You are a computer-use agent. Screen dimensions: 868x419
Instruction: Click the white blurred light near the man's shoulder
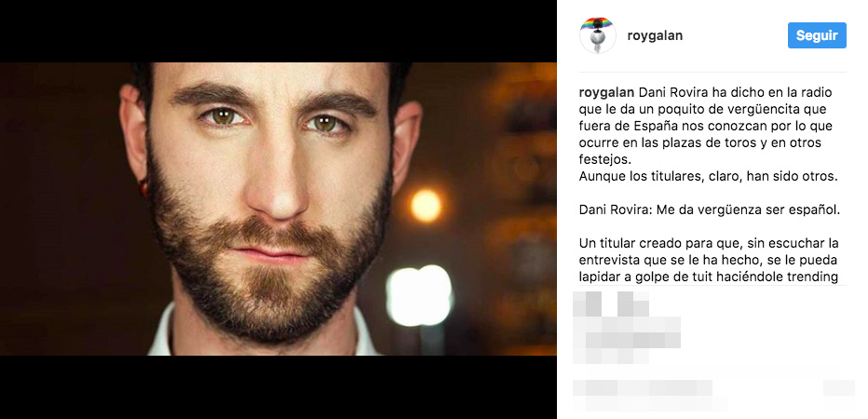coord(419,295)
